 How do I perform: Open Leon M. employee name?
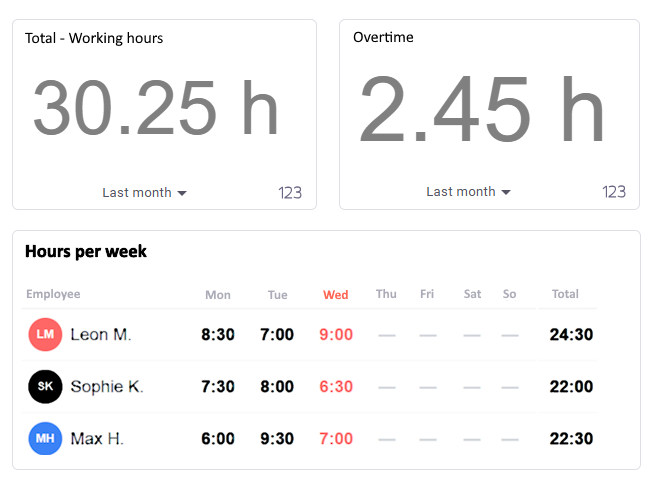[x=101, y=335]
